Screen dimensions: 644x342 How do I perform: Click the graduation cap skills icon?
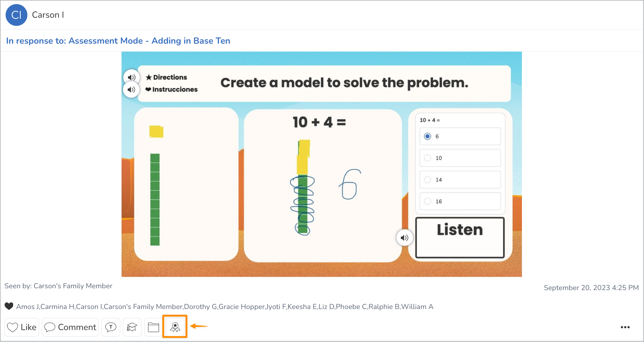[x=132, y=327]
